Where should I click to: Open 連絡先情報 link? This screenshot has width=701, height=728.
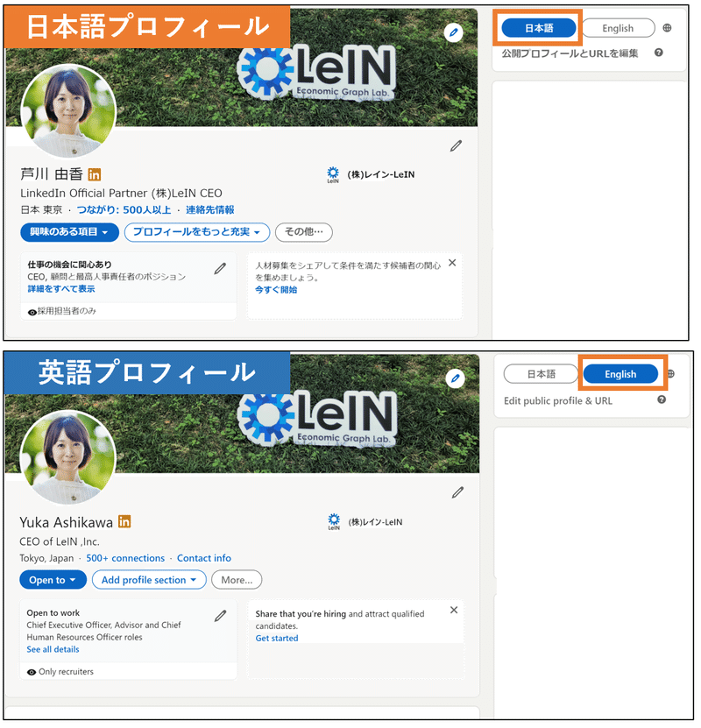click(x=209, y=210)
